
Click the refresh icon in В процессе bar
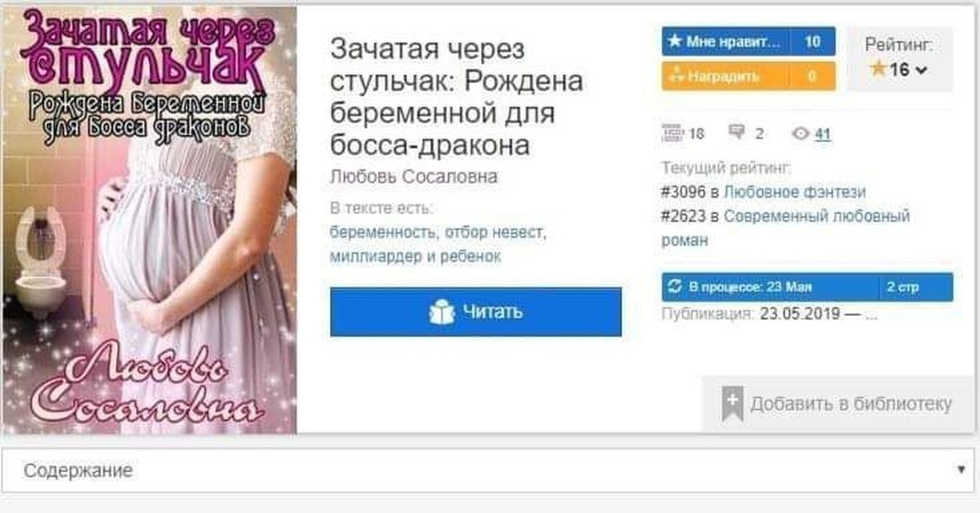(x=675, y=287)
